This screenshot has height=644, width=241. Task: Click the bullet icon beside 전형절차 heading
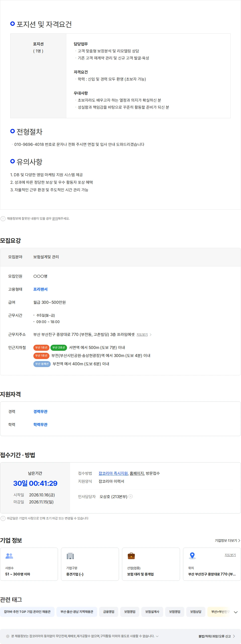[x=13, y=131]
